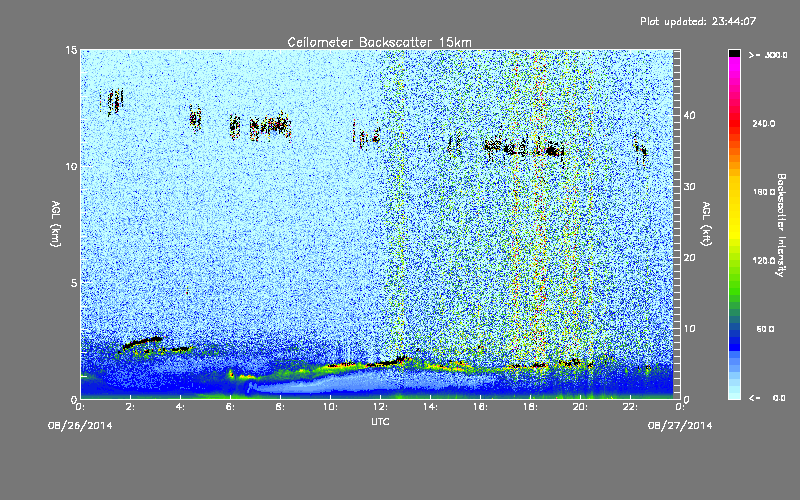This screenshot has height=500, width=800.
Task: Click the "18:" hour tick on the time axis
Action: pyautogui.click(x=530, y=407)
